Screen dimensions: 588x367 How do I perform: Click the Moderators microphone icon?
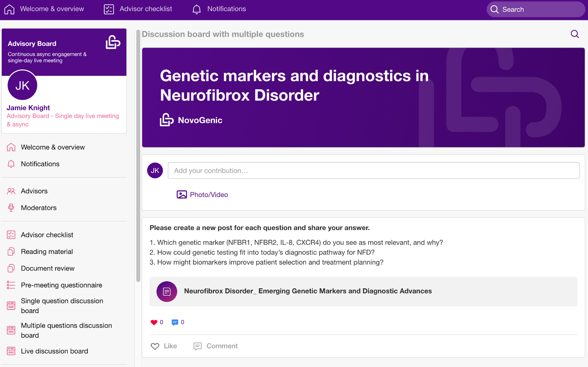click(x=11, y=208)
